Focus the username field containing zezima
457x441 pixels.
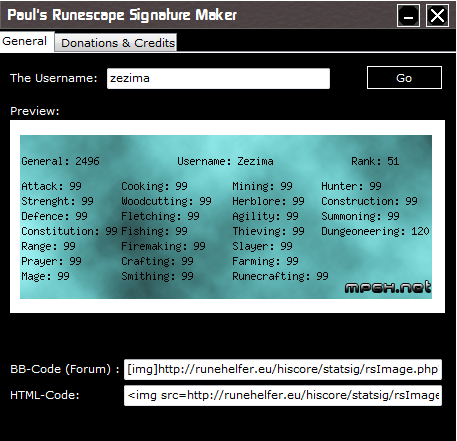click(x=218, y=79)
